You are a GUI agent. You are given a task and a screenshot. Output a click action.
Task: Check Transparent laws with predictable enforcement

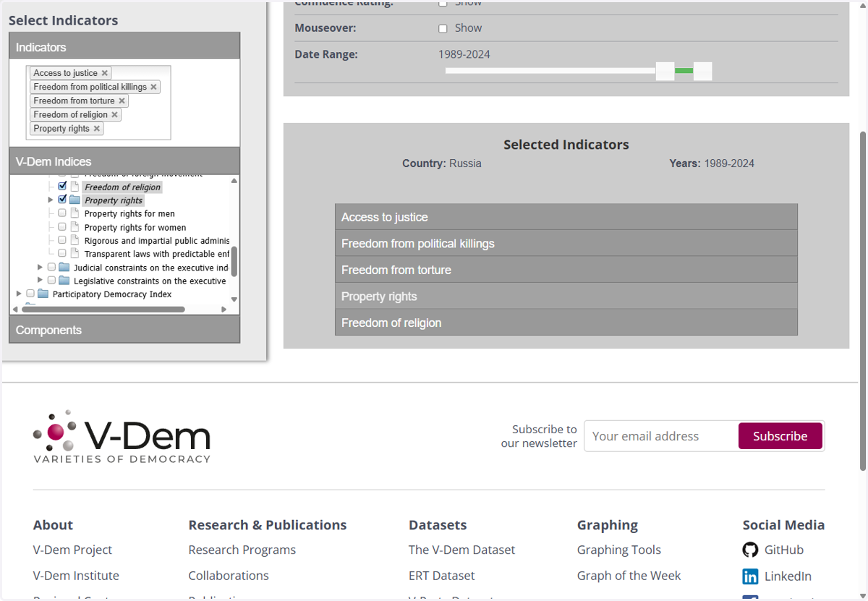point(62,254)
